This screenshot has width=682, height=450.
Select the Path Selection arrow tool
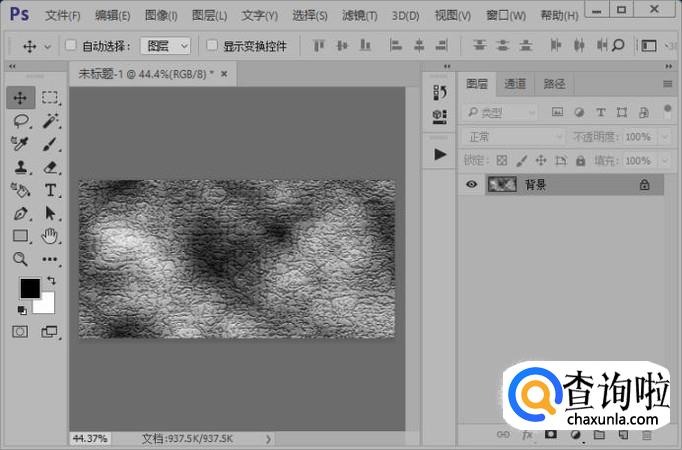(x=50, y=213)
